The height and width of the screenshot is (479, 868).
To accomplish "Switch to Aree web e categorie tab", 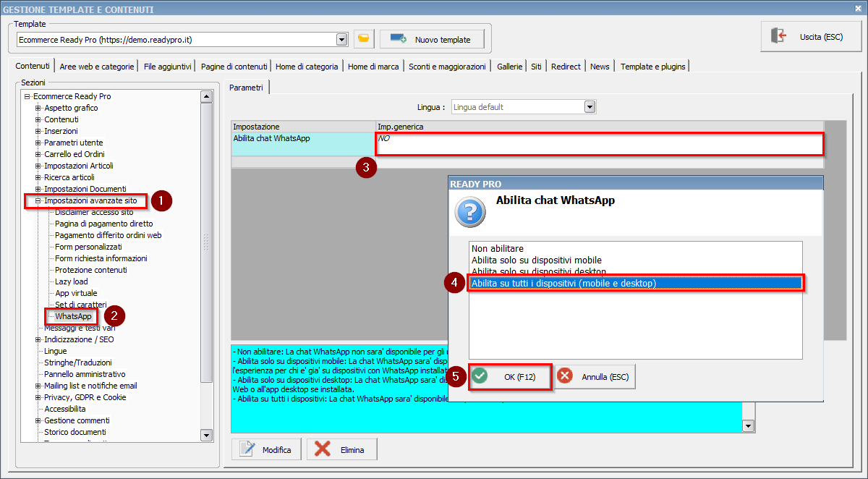I will coord(97,67).
